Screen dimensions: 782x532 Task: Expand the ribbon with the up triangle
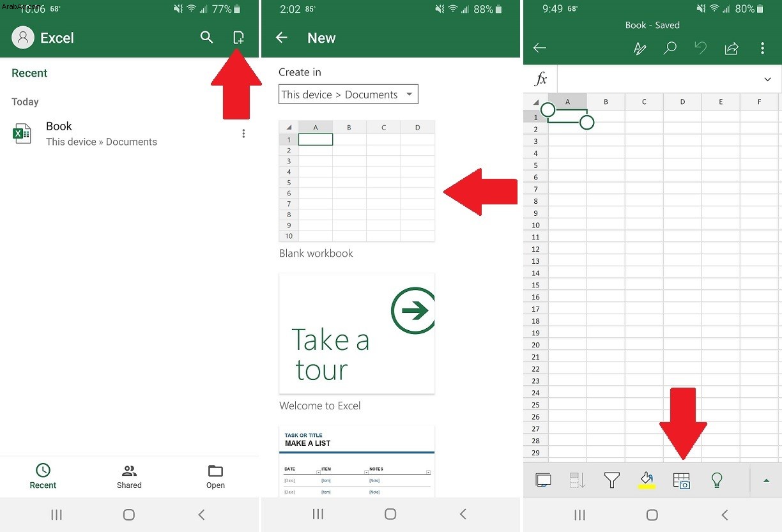(x=767, y=481)
